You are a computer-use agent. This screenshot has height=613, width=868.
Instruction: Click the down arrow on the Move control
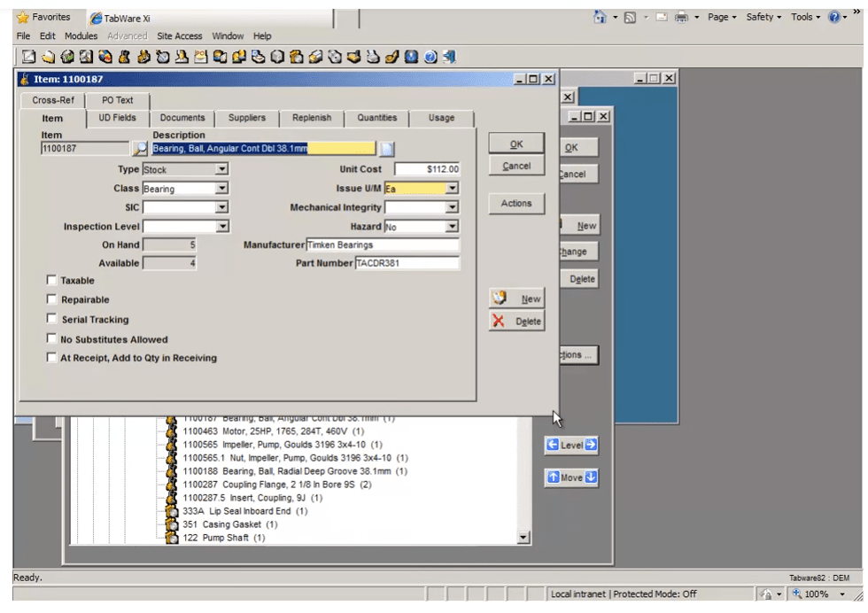[592, 477]
